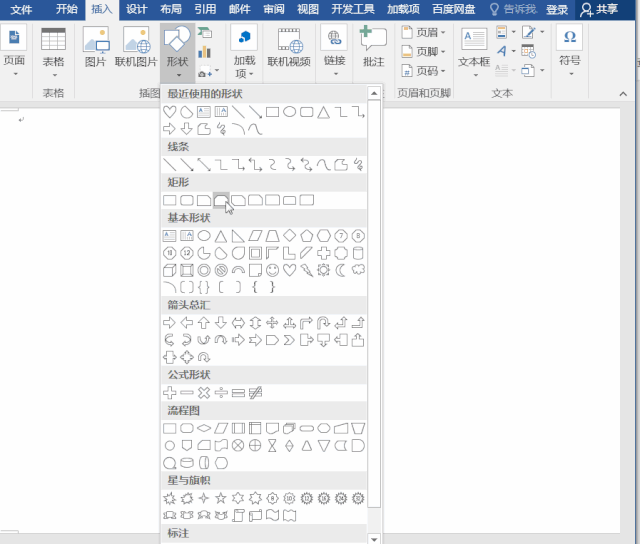Switch to the Home tab
The image size is (640, 544).
click(67, 9)
